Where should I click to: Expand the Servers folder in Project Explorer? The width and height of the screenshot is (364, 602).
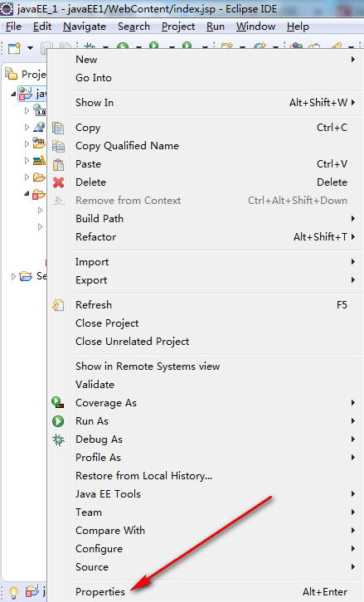[x=13, y=276]
